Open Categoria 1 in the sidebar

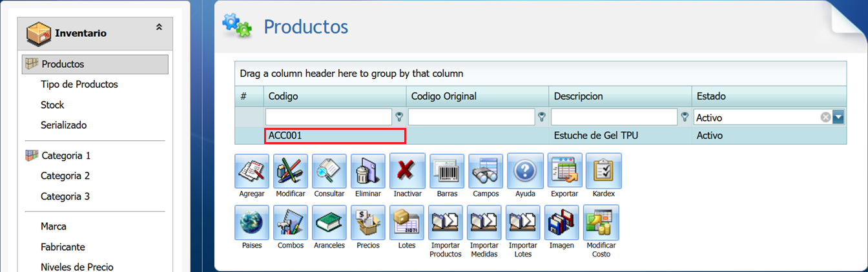[66, 156]
